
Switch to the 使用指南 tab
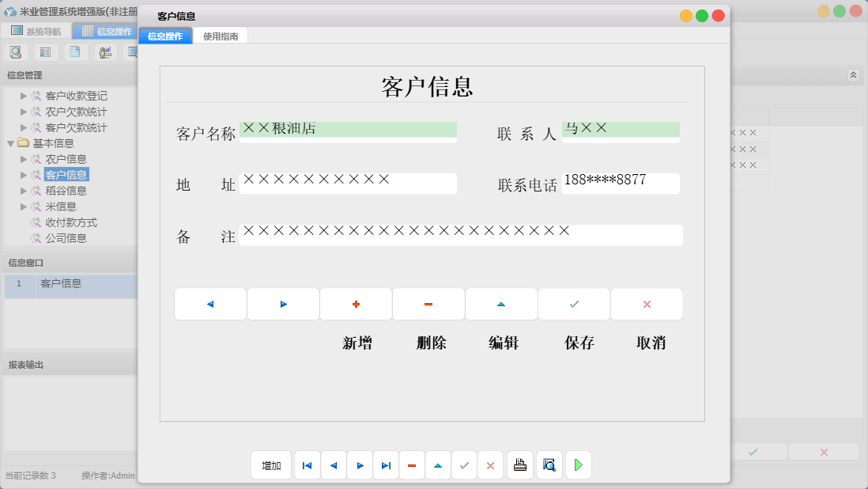221,36
